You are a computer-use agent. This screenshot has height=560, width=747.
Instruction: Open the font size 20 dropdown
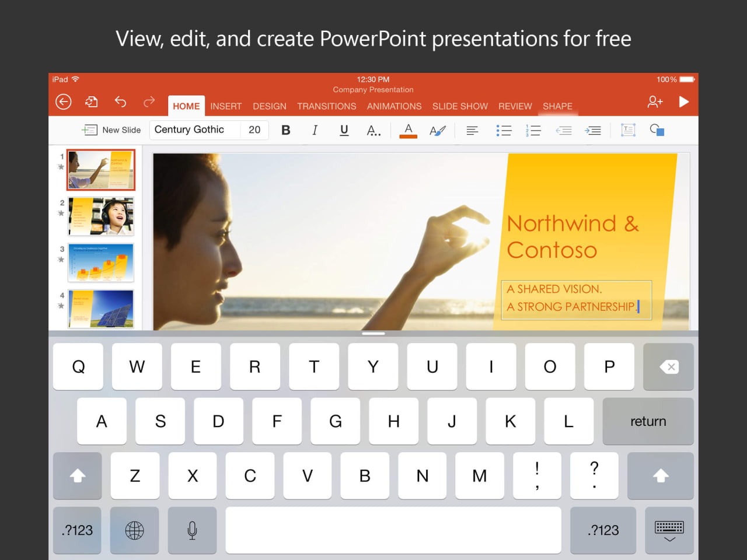[254, 130]
